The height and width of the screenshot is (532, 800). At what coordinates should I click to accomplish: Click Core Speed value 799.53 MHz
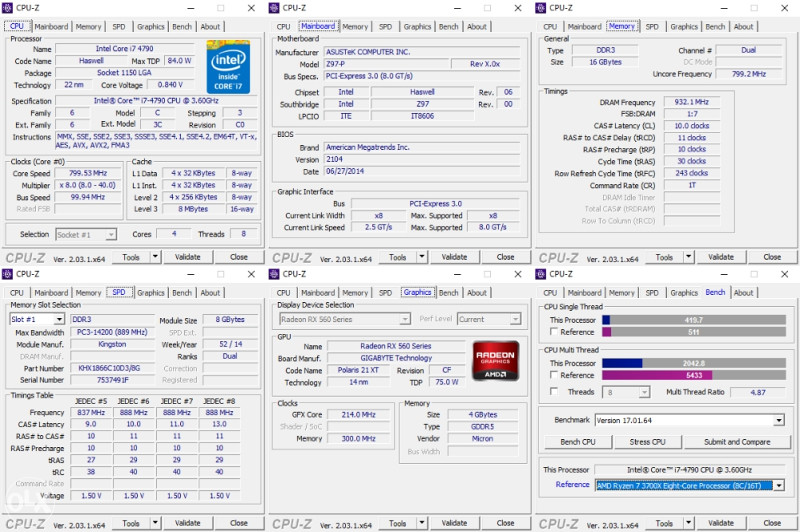point(88,173)
